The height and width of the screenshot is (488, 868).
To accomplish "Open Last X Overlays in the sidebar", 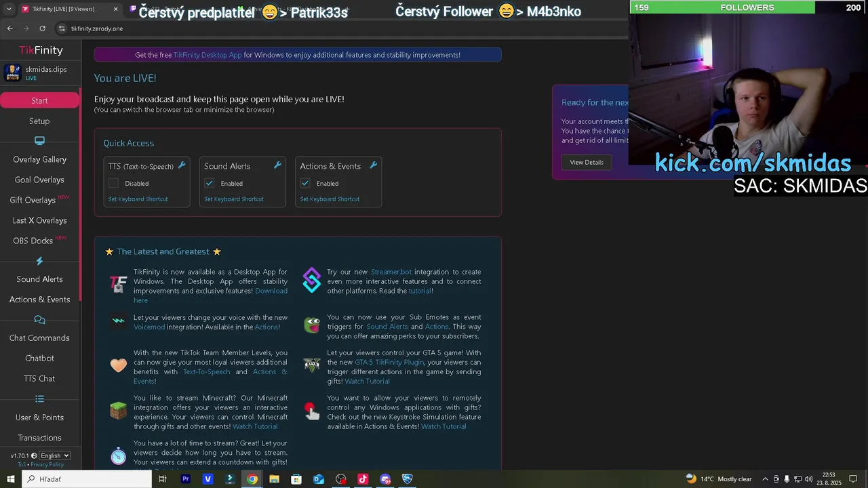I will click(39, 220).
